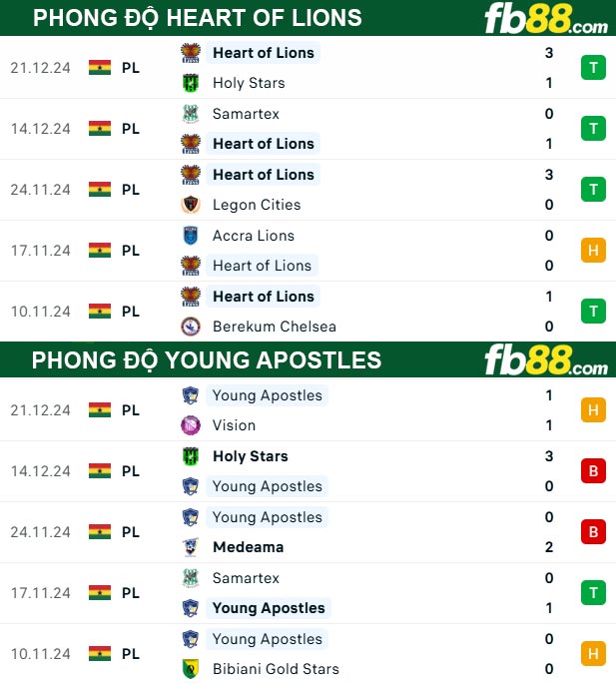Click the Holy Stars club crest, 21.12.24 match
This screenshot has height=683, width=616.
pyautogui.click(x=191, y=83)
